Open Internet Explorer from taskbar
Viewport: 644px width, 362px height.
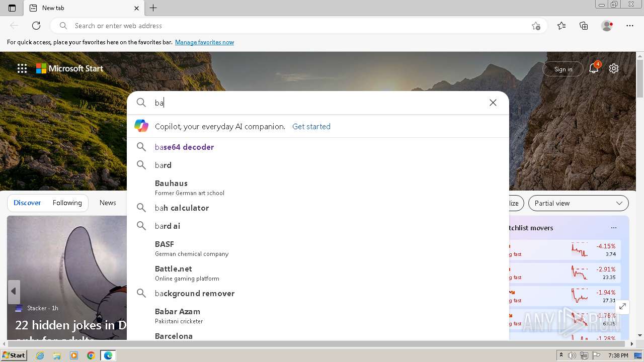point(40,355)
